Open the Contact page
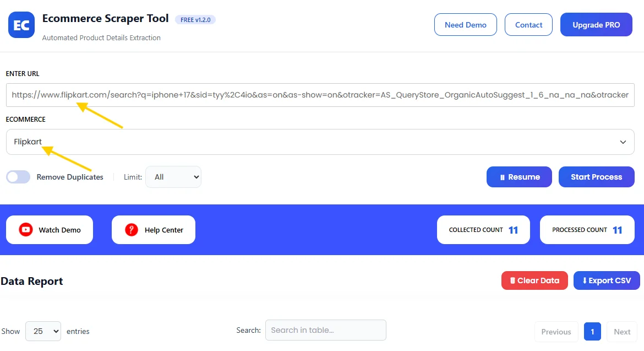The height and width of the screenshot is (351, 644). point(528,24)
